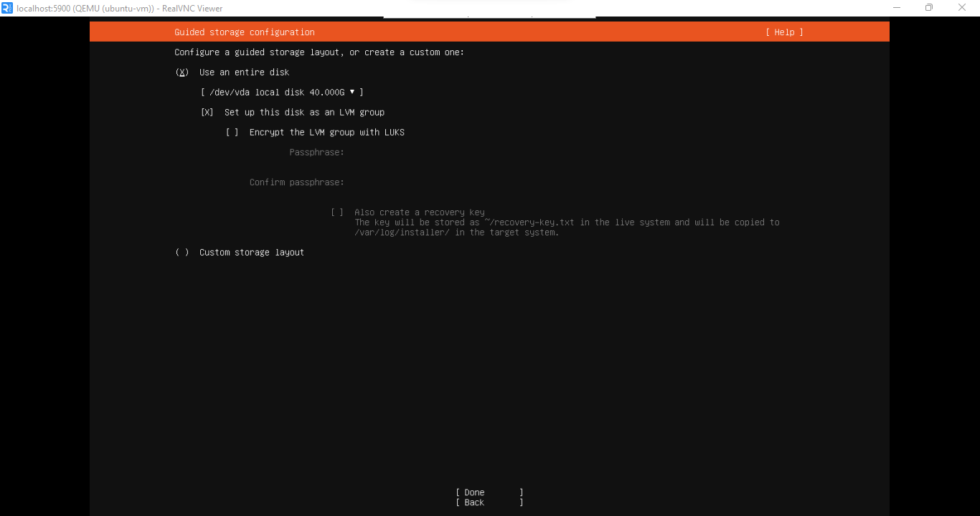
Task: Check 'Also create a recovery key' option
Action: 337,212
